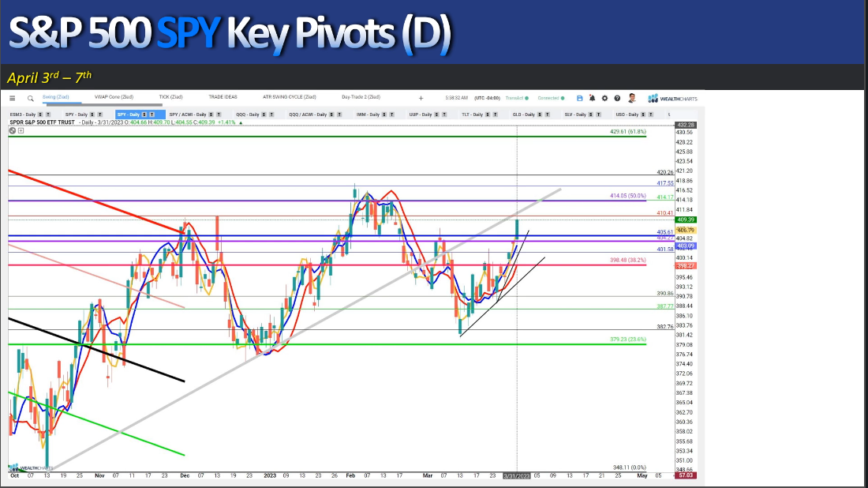
Task: Click the 390.86 price level label
Action: coord(665,294)
